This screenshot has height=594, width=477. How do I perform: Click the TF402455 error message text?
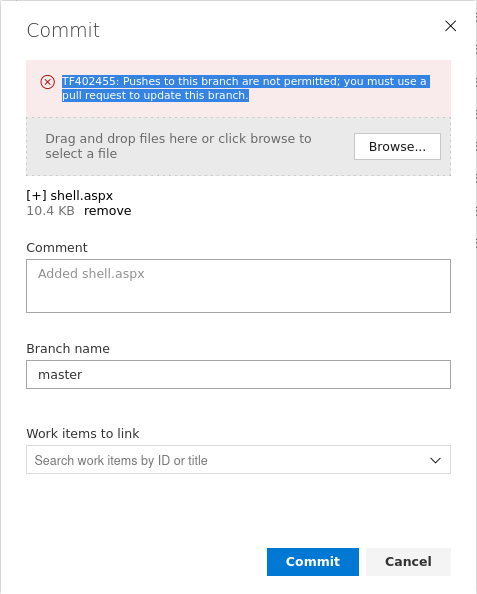(x=246, y=88)
